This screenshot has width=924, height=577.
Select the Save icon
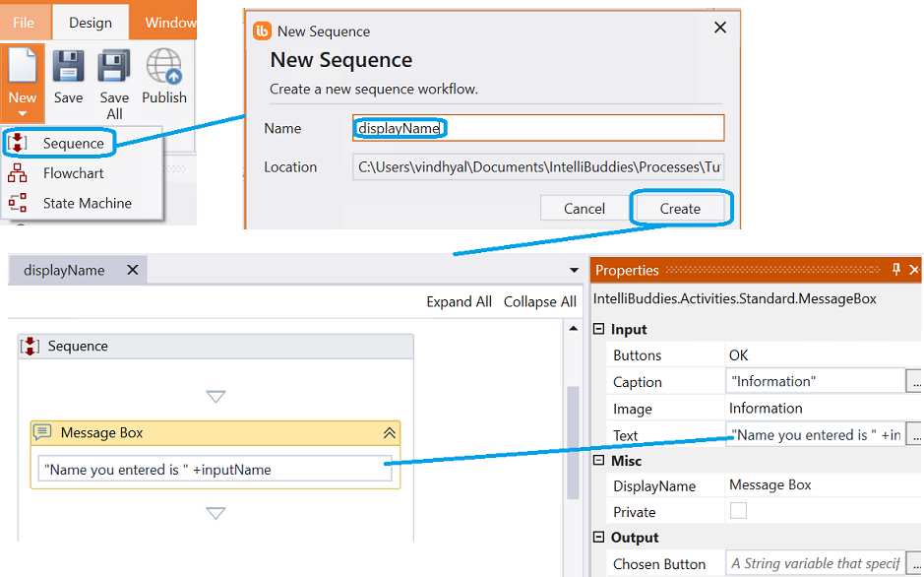coord(68,67)
